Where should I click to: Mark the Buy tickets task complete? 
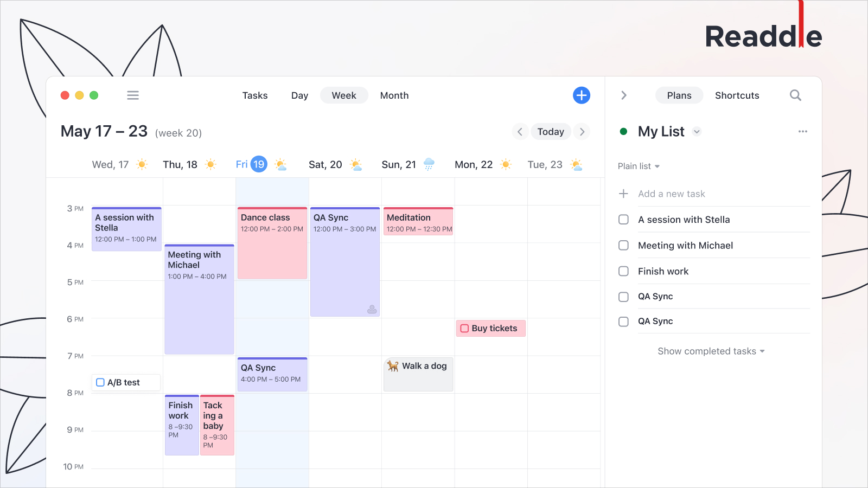(464, 328)
